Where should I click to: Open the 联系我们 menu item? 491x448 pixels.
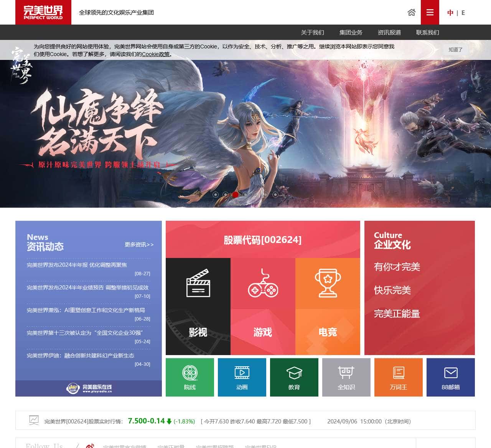[x=427, y=32]
